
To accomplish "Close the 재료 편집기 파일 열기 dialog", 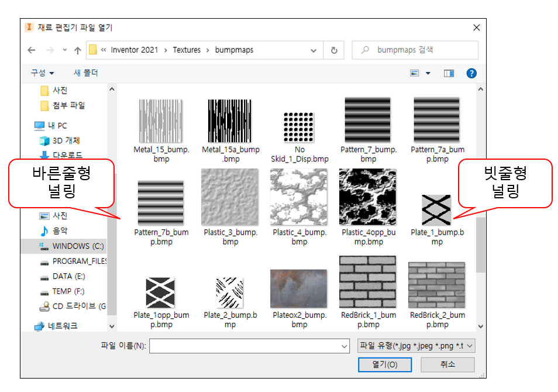I will click(477, 27).
